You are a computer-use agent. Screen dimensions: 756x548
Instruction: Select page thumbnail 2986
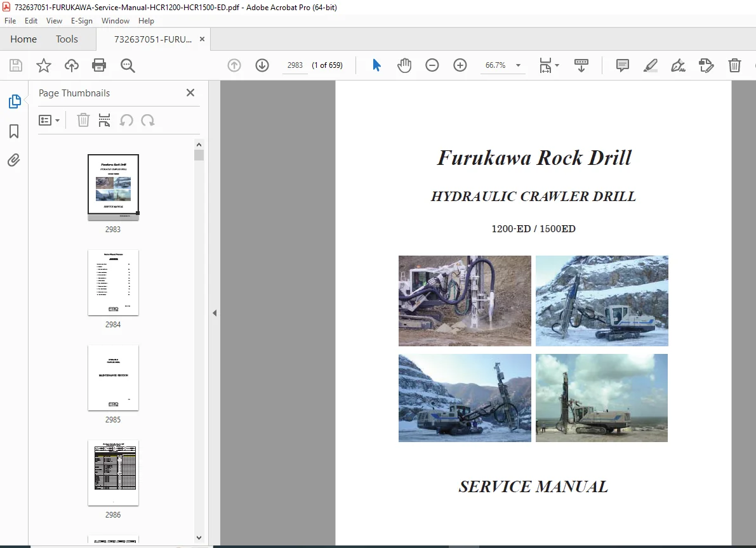(113, 473)
